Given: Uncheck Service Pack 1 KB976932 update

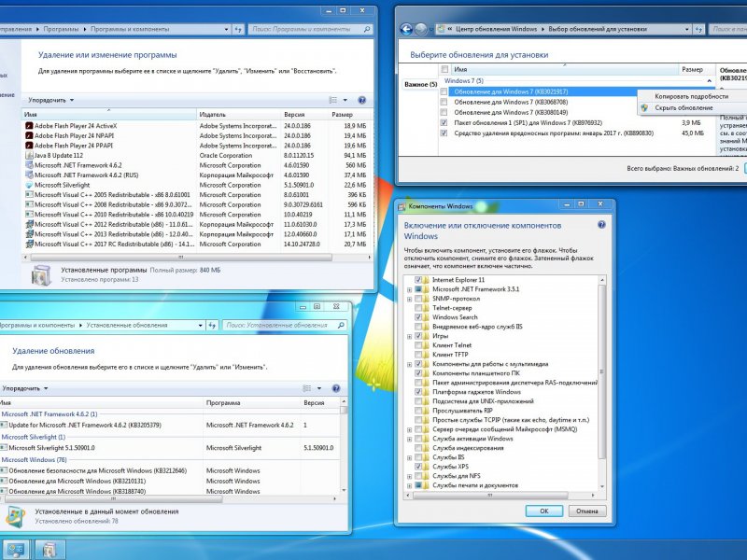Looking at the screenshot, I should pos(444,123).
